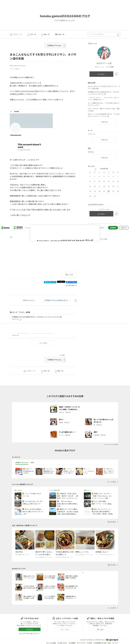The width and height of the screenshot is (130, 644).
Task: Expand ranking with もっと見る chevron under ランキング
Action: (x=113, y=482)
